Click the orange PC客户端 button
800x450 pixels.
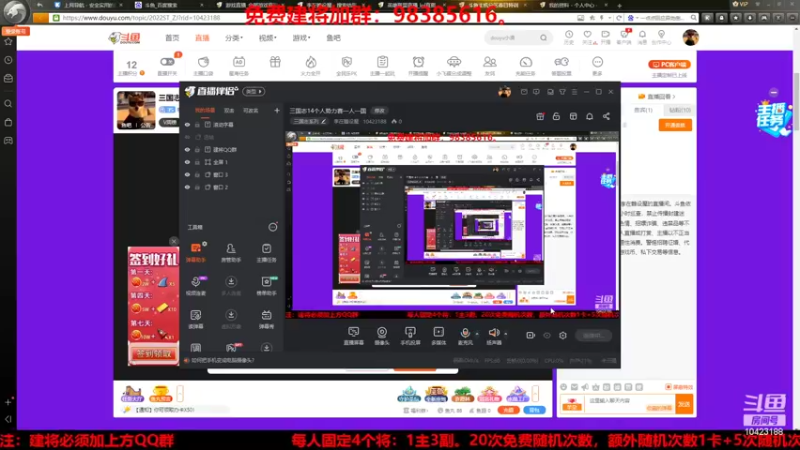click(x=669, y=64)
